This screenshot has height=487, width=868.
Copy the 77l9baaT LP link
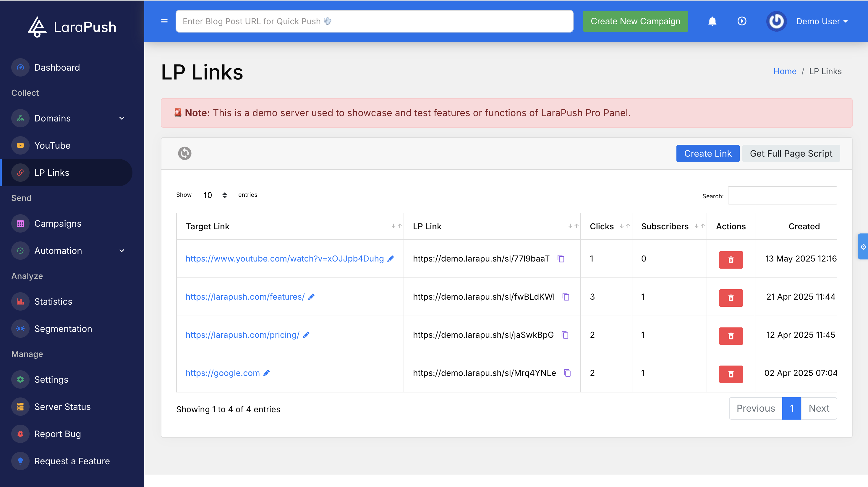(x=561, y=259)
